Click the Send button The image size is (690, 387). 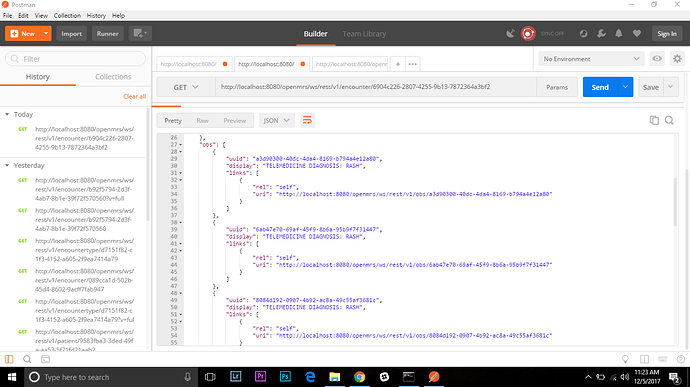600,87
